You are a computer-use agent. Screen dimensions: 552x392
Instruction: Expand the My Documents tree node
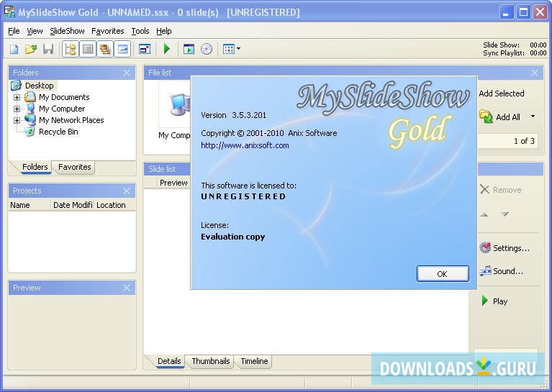point(17,97)
